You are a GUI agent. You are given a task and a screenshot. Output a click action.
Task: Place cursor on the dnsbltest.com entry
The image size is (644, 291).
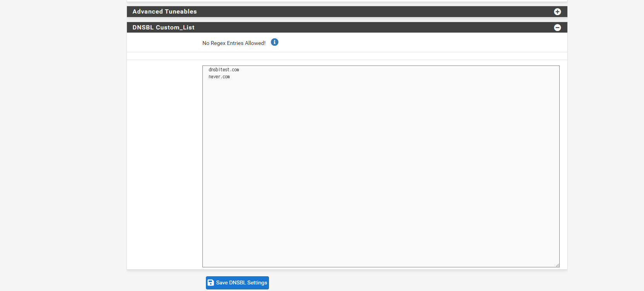[x=224, y=70]
